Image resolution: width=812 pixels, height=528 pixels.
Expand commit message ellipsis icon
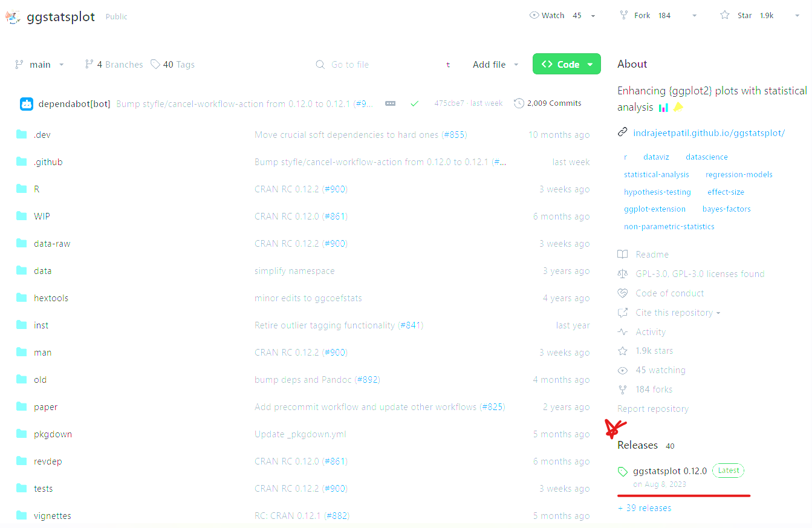point(391,103)
